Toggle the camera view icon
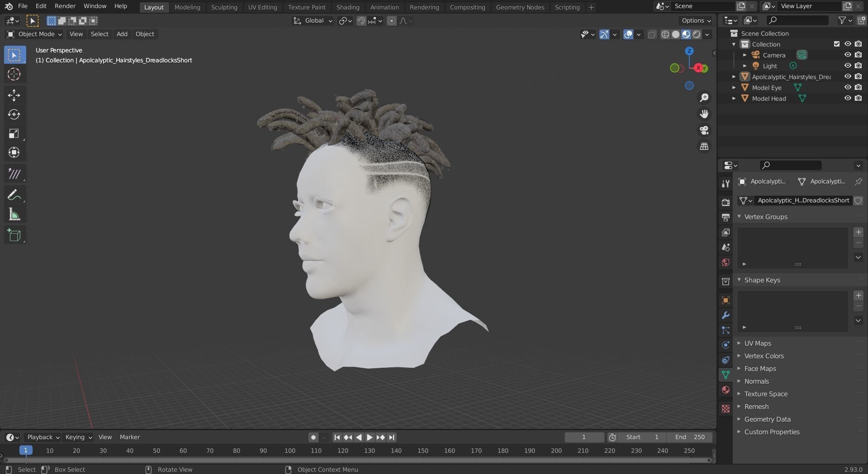 click(704, 130)
